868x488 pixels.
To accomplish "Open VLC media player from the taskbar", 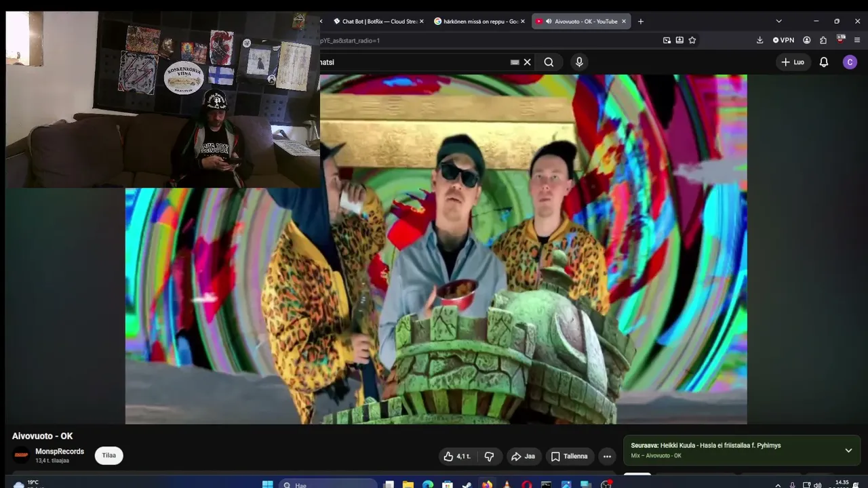I will [507, 485].
